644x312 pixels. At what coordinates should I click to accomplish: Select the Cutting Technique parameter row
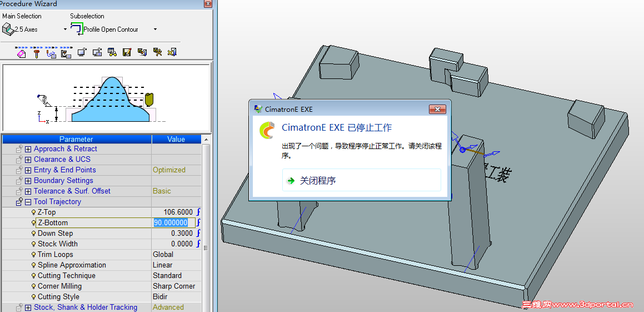[102, 275]
